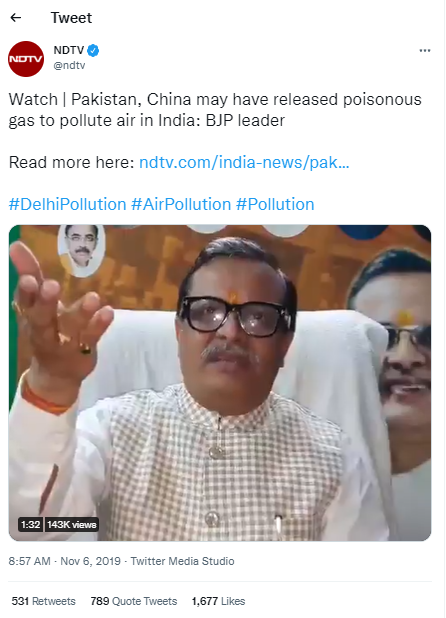The width and height of the screenshot is (446, 618).
Task: Open the 8:57 AM Nov 6, 2019 timestamp
Action: [65, 561]
